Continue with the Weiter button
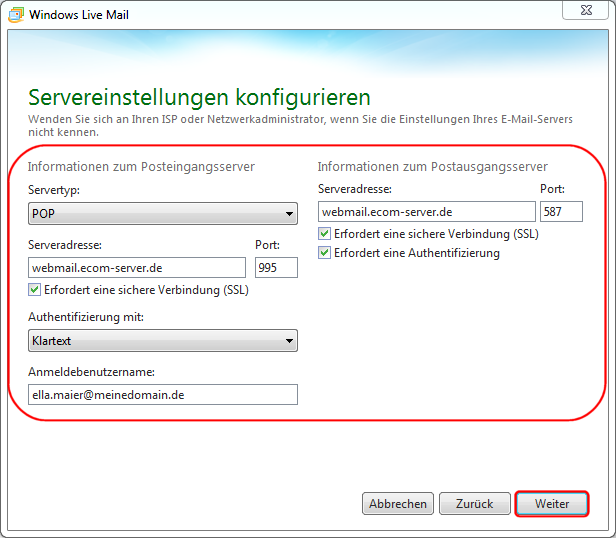 (x=551, y=504)
